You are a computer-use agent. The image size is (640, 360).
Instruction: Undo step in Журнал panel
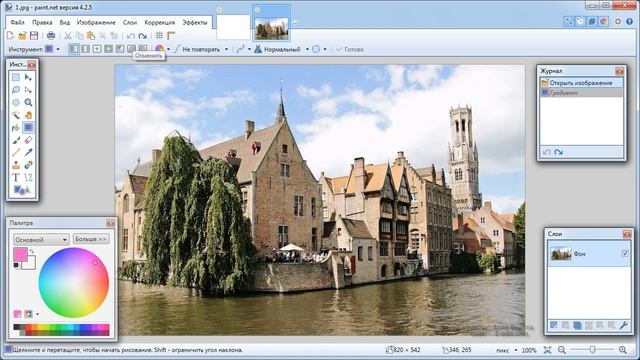tap(547, 152)
